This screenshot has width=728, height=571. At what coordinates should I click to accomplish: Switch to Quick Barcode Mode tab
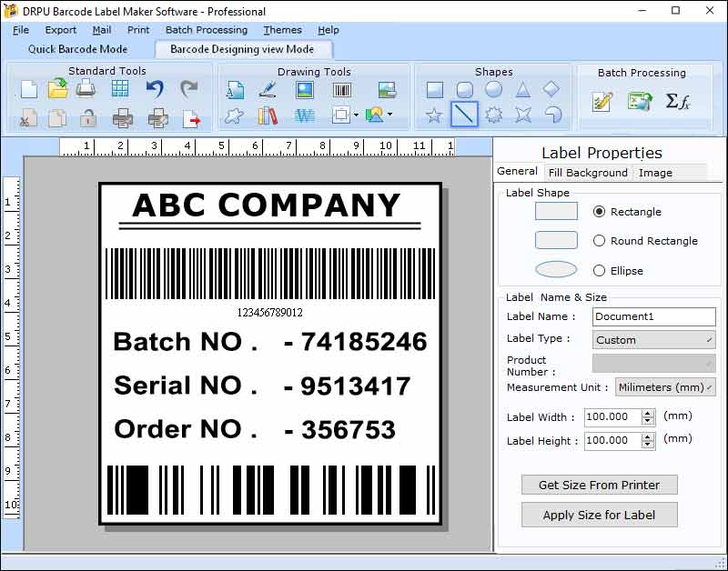77,49
